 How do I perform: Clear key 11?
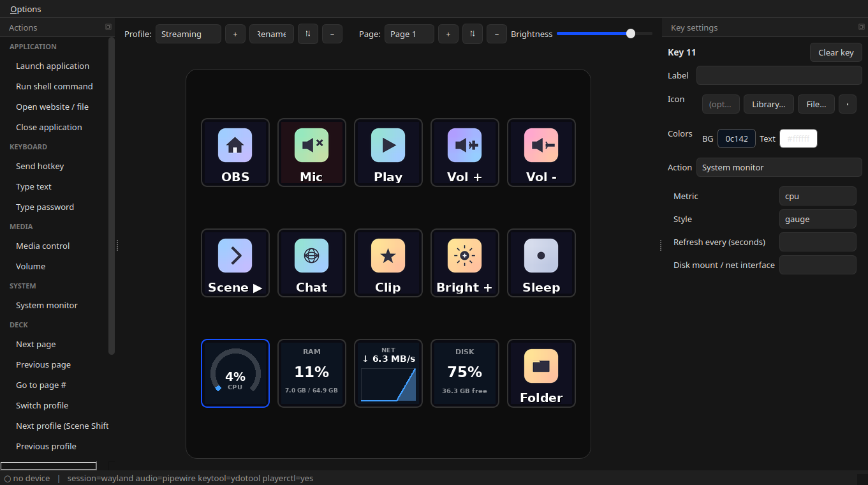[x=836, y=52]
